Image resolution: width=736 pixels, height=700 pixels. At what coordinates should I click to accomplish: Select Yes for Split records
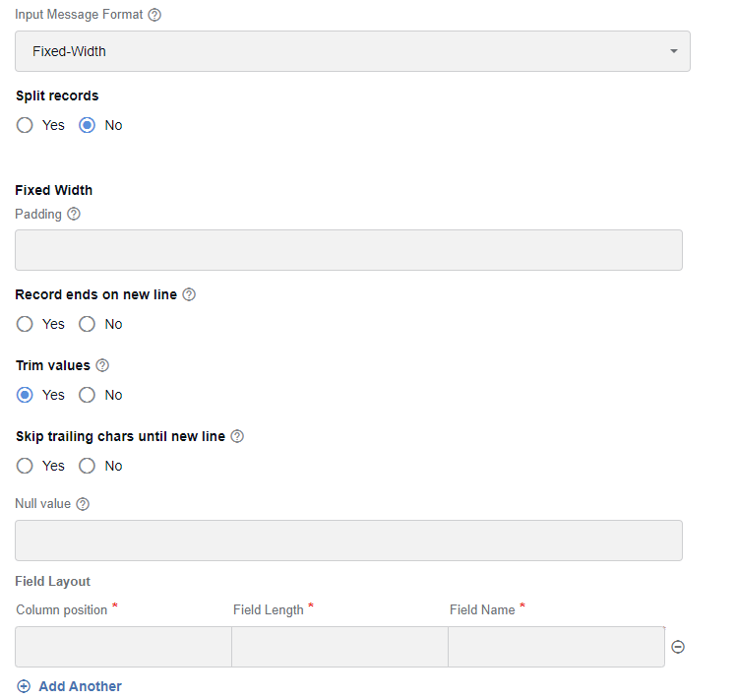click(25, 125)
